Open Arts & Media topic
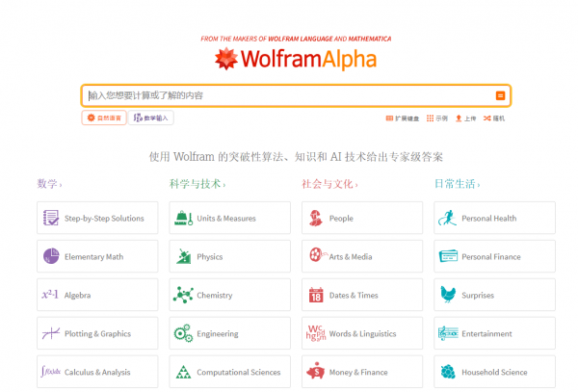This screenshot has height=392, width=578. point(362,256)
